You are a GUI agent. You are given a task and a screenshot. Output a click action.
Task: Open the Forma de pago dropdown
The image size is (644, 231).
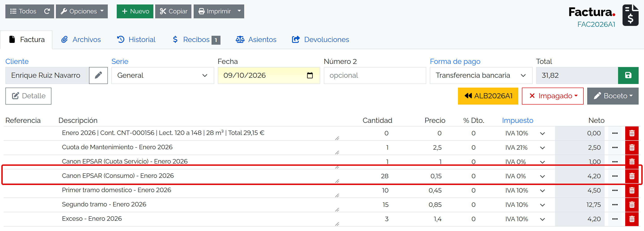coord(481,75)
